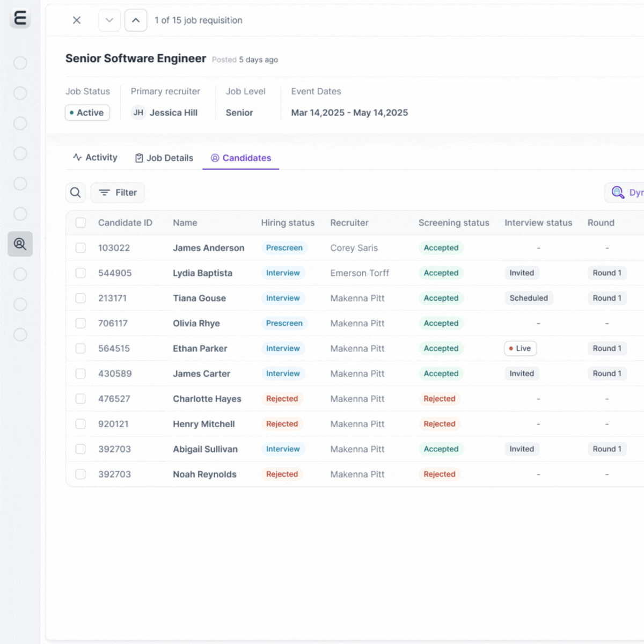Click the Scheduled status for Tiana Gouse
Screen dimensions: 644x644
pos(529,298)
